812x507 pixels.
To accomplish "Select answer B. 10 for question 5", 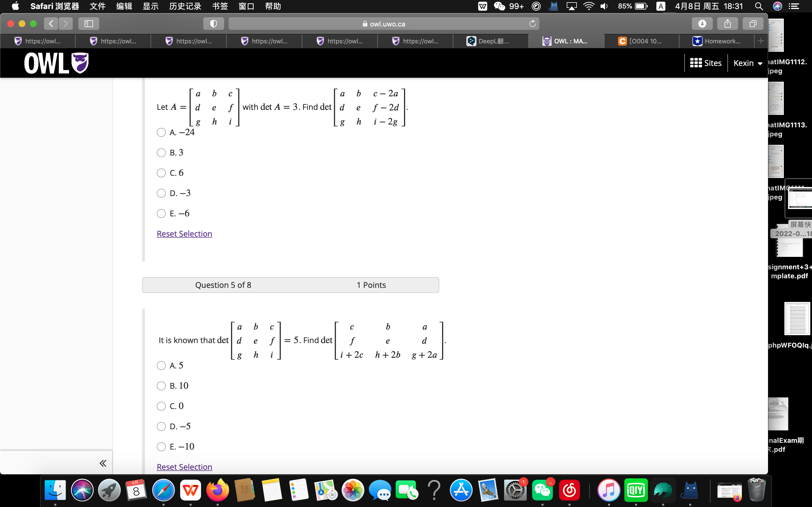I will point(161,386).
